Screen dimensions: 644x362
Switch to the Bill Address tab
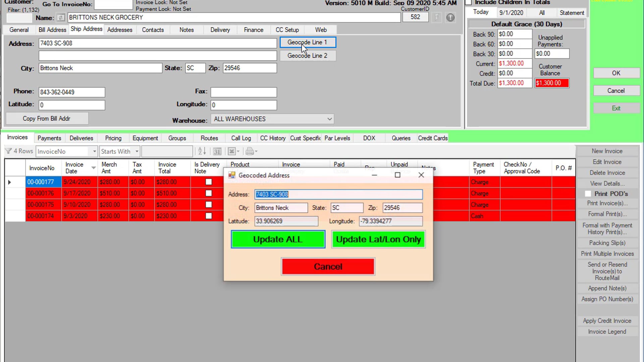(x=52, y=30)
